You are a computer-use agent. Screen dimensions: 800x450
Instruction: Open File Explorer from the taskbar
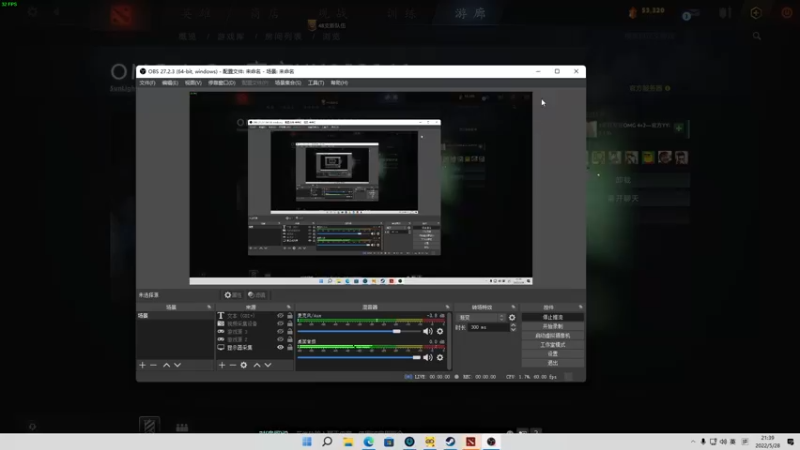(348, 441)
